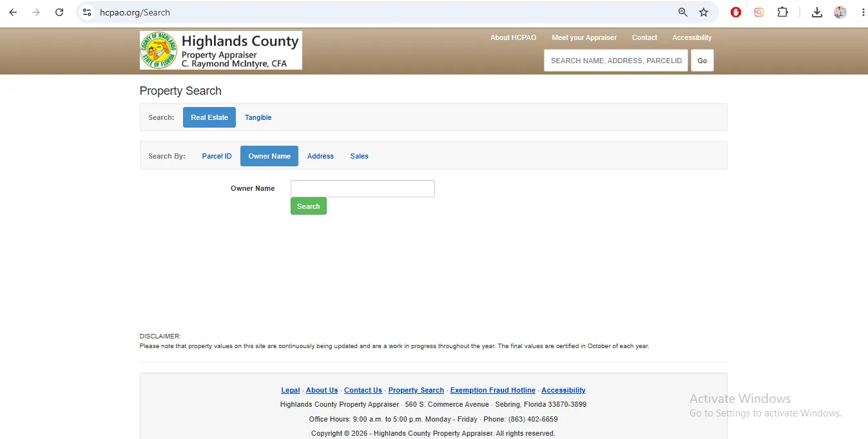Screen dimensions: 868x439
Task: Reload the hcpao.org page
Action: (59, 12)
